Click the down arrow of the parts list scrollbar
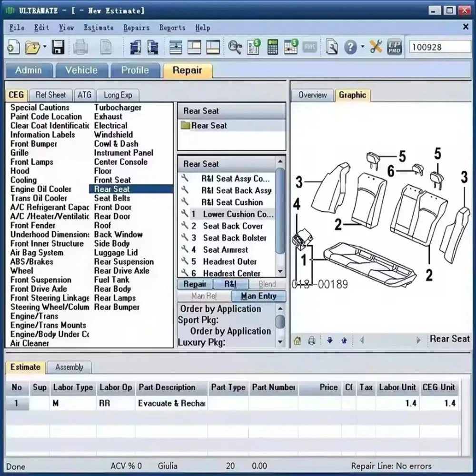Image resolution: width=476 pixels, height=476 pixels. [x=280, y=271]
